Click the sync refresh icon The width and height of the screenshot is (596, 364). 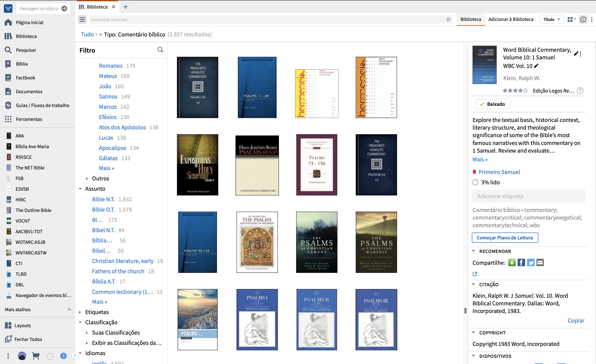click(50, 356)
